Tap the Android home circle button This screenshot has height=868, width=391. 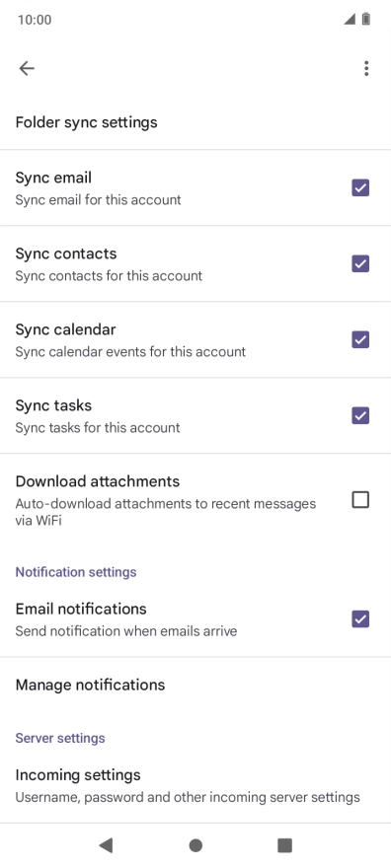click(x=195, y=844)
